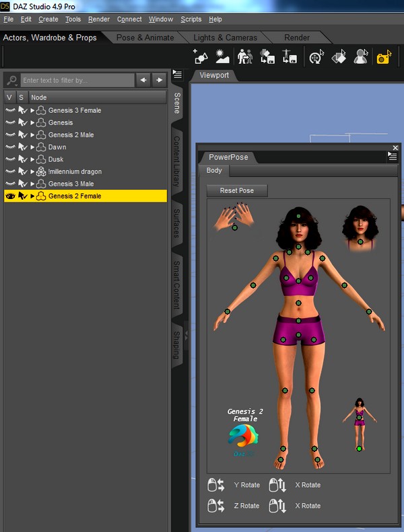
Task: Click the Node column header
Action: pyautogui.click(x=98, y=98)
